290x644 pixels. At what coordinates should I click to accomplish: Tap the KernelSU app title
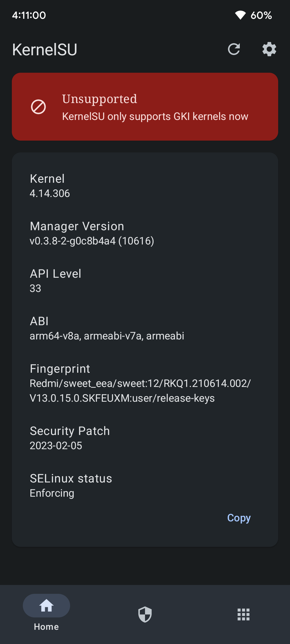click(x=45, y=50)
